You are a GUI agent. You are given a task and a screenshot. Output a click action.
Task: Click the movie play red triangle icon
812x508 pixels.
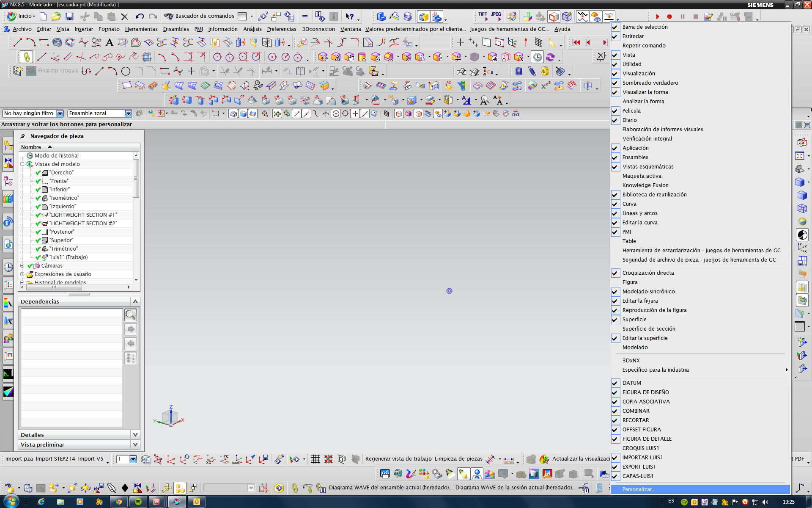657,17
